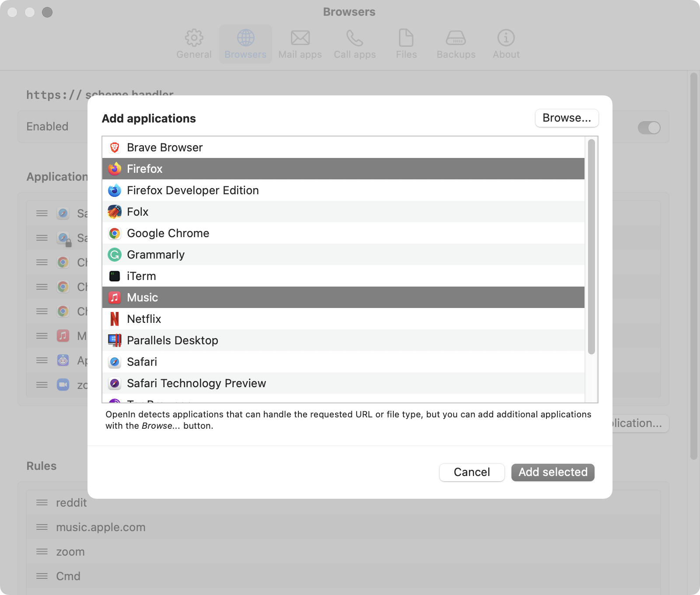
Task: Click the Parallels Desktop icon
Action: click(x=115, y=340)
